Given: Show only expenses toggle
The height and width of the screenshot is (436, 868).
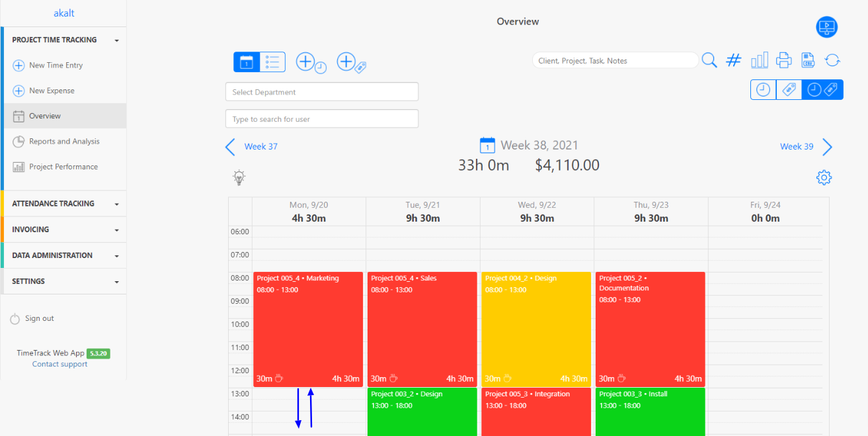Looking at the screenshot, I should [789, 90].
